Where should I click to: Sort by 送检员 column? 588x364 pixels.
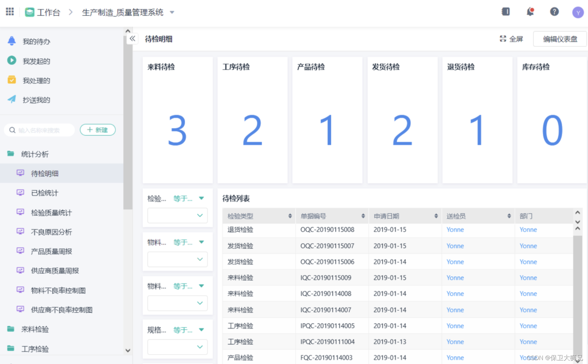(509, 216)
